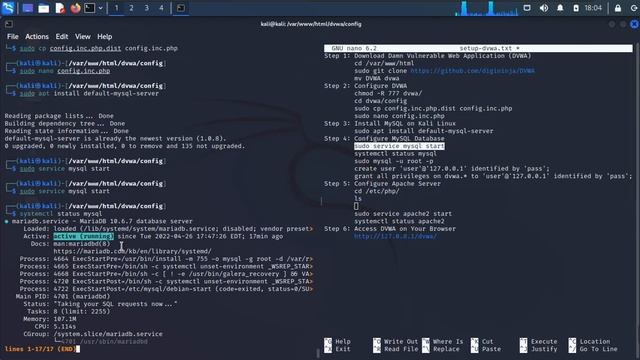Screen dimensions: 640x360
Task: Expand the terminal launcher dropdown arrow
Action: click(x=100, y=8)
